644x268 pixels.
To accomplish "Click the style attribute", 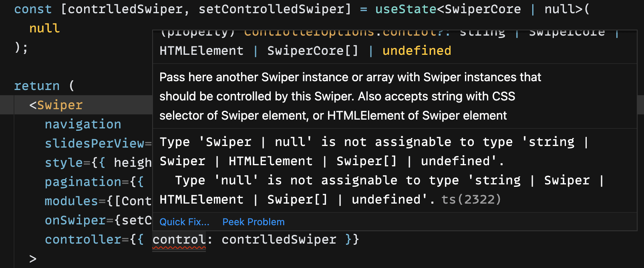I will pyautogui.click(x=64, y=163).
